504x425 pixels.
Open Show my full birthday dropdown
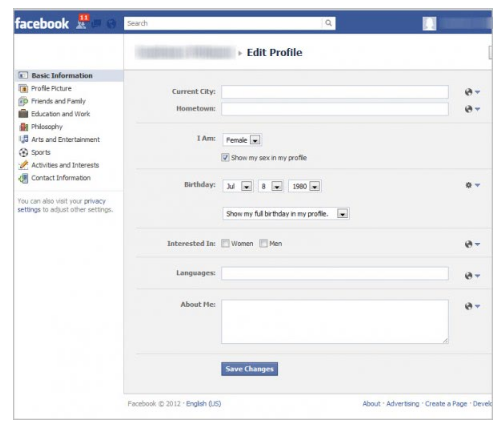click(286, 214)
